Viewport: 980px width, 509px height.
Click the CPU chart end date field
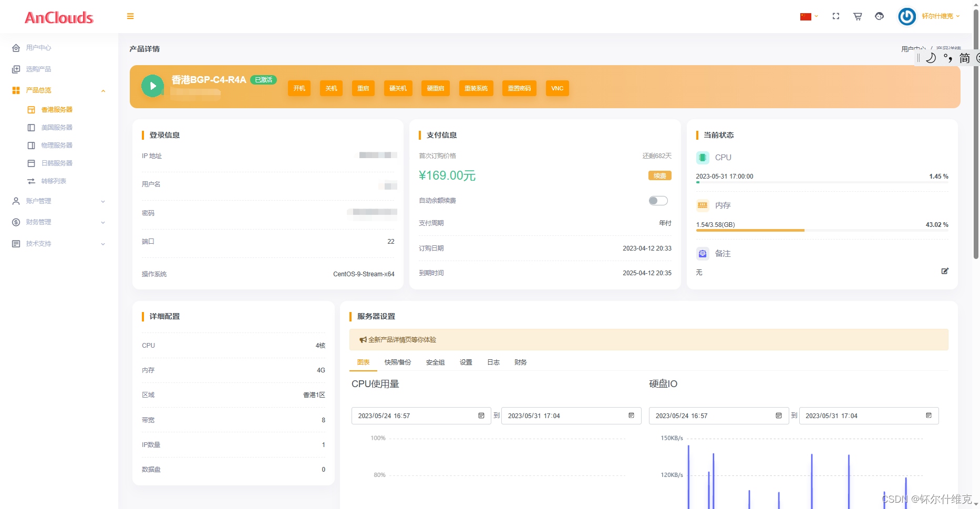(571, 415)
